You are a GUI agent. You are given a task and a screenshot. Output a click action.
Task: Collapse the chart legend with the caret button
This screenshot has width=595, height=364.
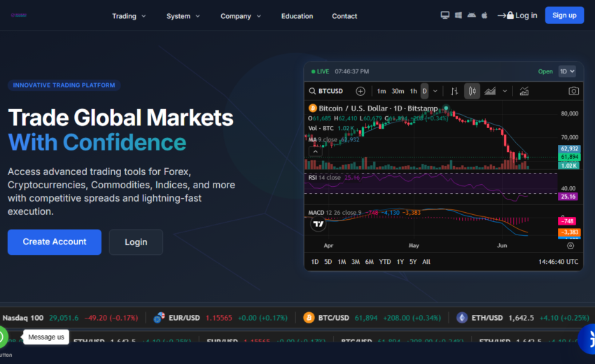(x=315, y=151)
